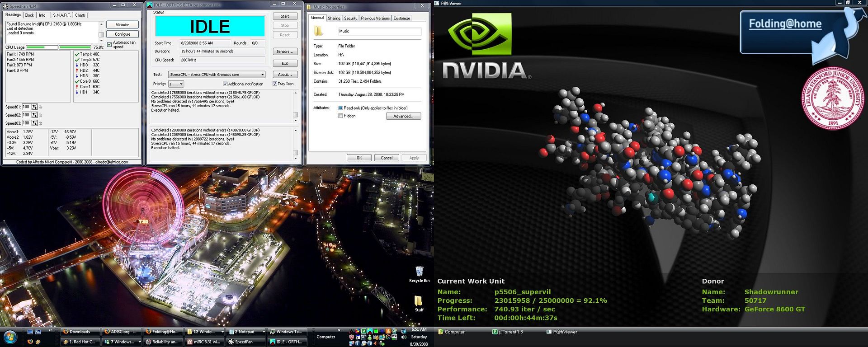Image resolution: width=868 pixels, height=347 pixels.
Task: Open the S.M.A.R.T. tab in SpeedFan
Action: pos(62,15)
